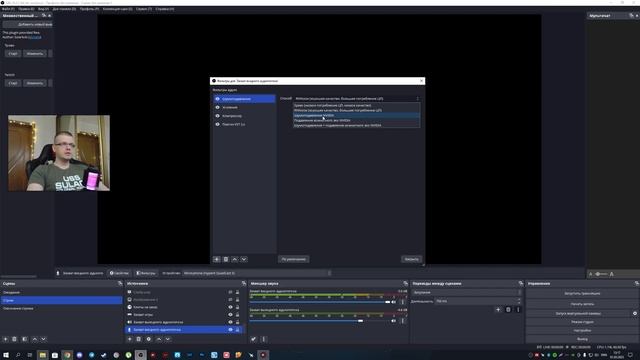Toggle visibility of Компрессор filter
Image resolution: width=640 pixels, height=360 pixels.
coord(218,116)
